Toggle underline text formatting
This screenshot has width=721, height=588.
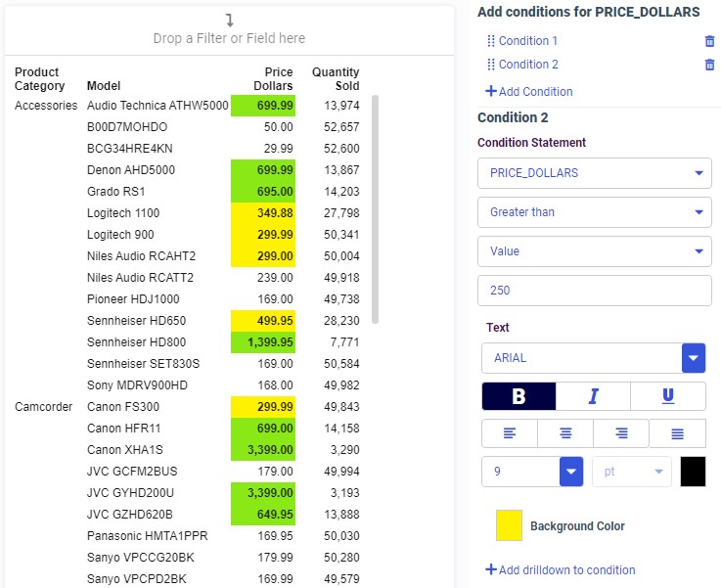[668, 396]
